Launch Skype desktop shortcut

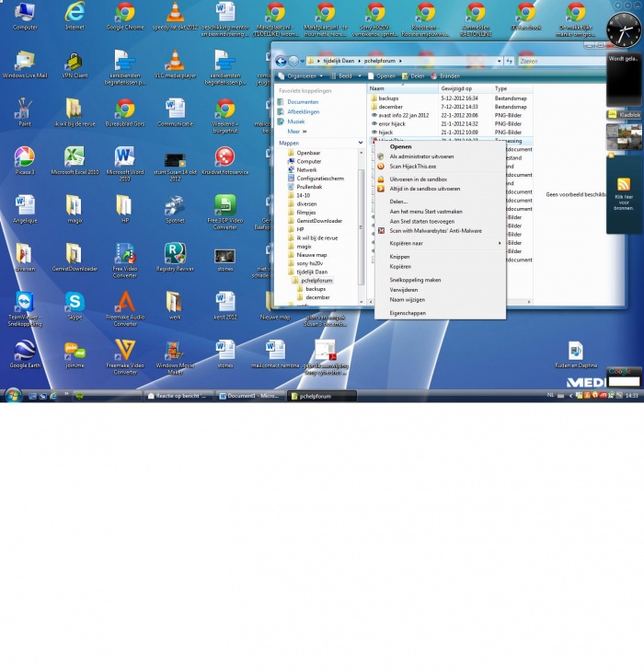75,306
